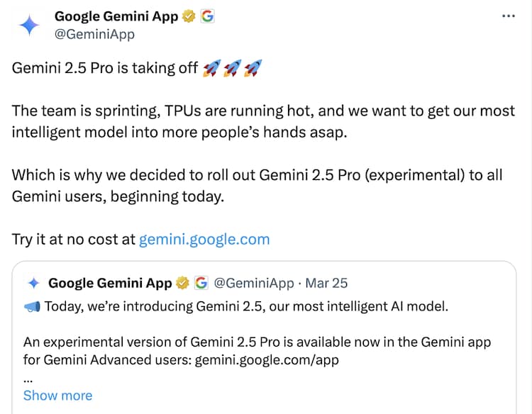Click the @GeminiApp handle in the quoted post
Viewport: 532px width, 414px height.
(253, 283)
